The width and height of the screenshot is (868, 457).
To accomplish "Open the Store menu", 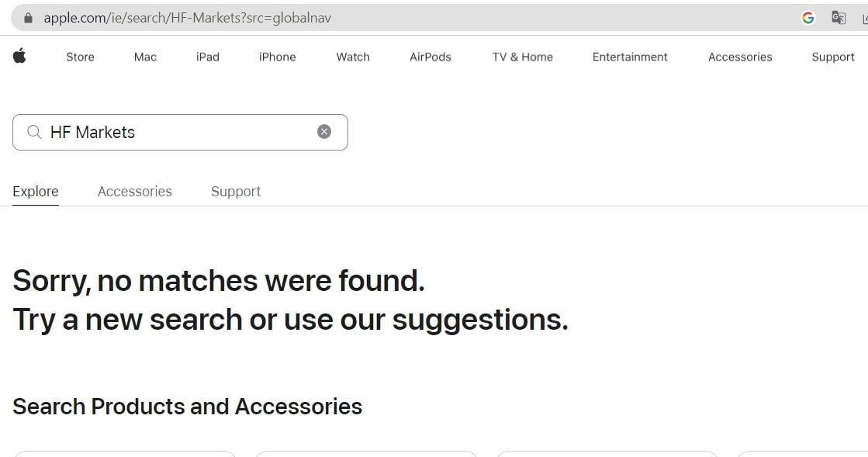I will 80,57.
